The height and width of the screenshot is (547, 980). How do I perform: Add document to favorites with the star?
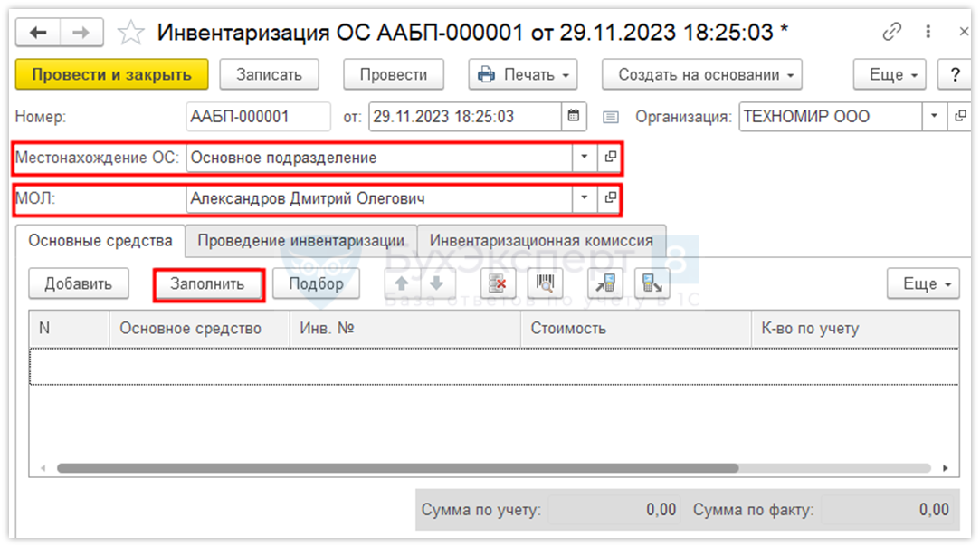click(x=130, y=33)
